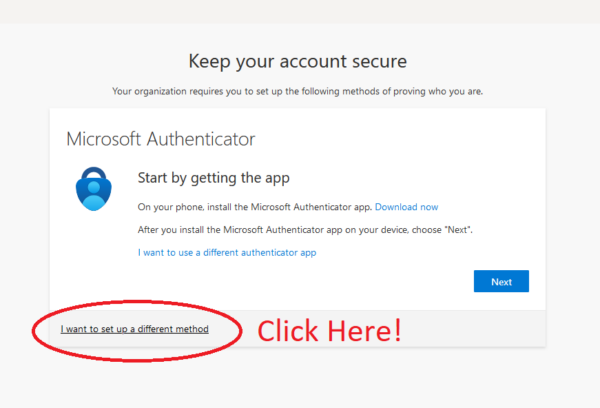Choose I want to use a different authenticator app
This screenshot has width=600, height=408.
click(x=227, y=253)
